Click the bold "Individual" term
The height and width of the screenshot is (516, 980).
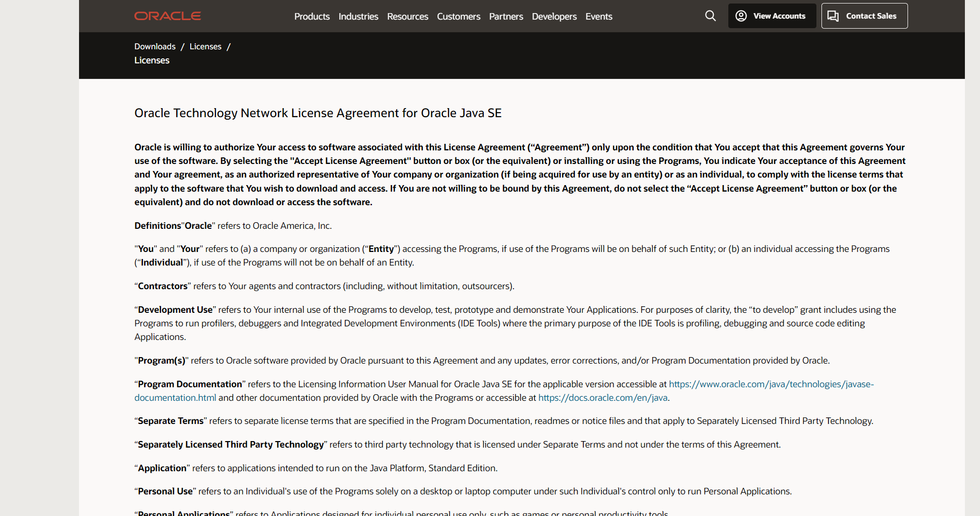162,263
